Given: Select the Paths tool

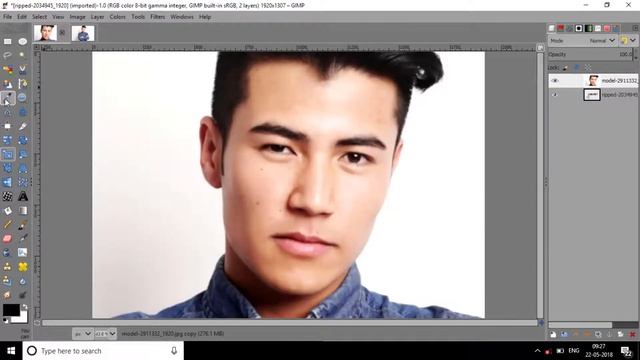Looking at the screenshot, I should (22, 84).
